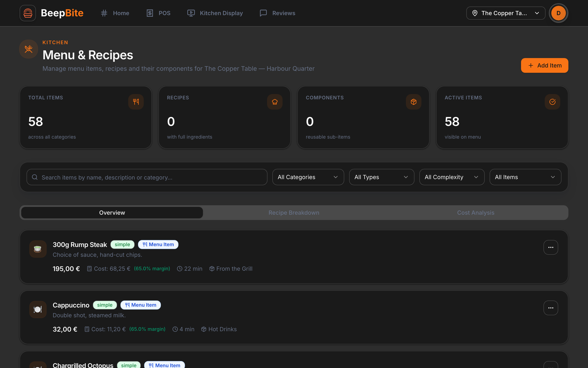Image resolution: width=588 pixels, height=368 pixels.
Task: Click the clock icon beside 22 min
Action: (x=179, y=269)
